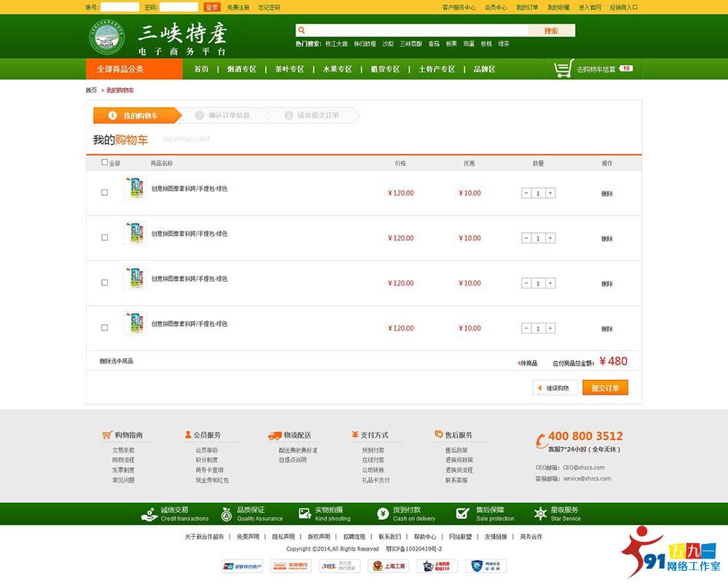Screen dimensions: 728x584
Task: Toggle the 全部 select-all checkbox
Action: [x=104, y=162]
